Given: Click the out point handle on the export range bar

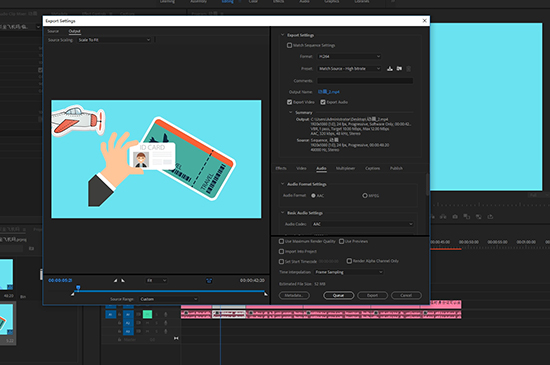Looking at the screenshot, I should coord(266,294).
